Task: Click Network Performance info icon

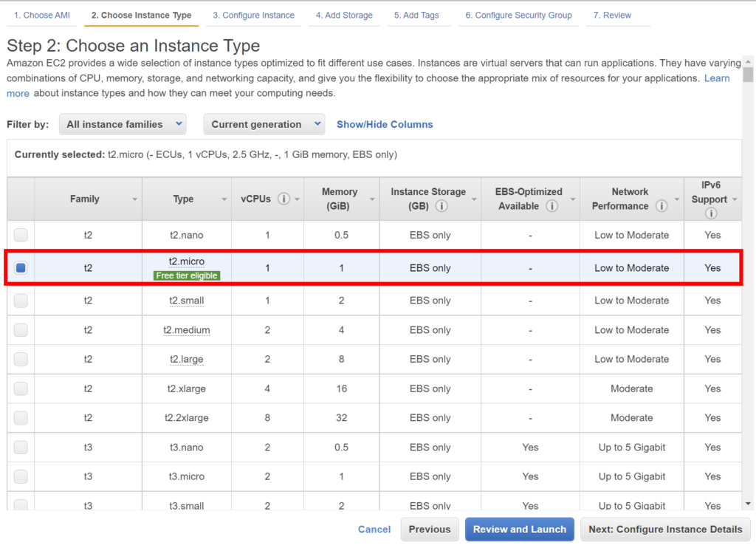Action: click(x=661, y=206)
